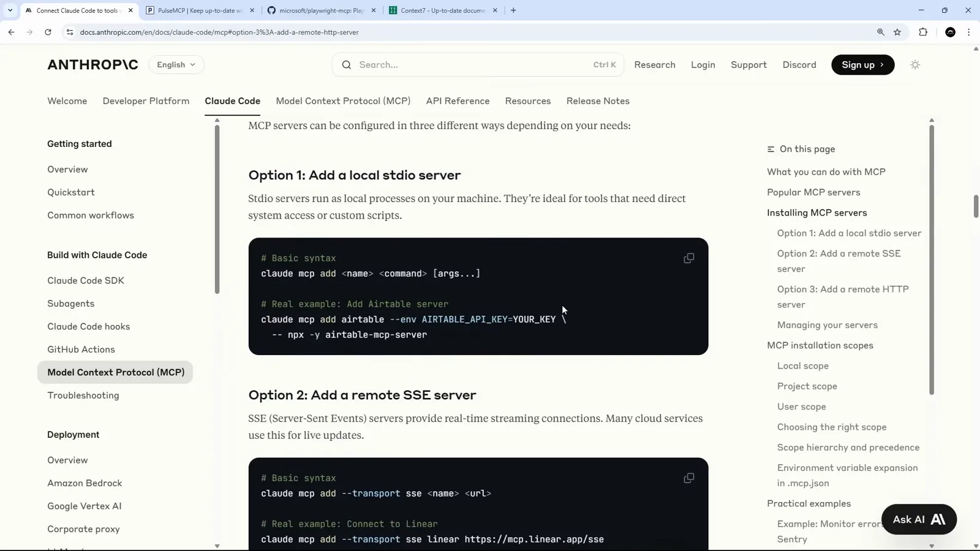Image resolution: width=980 pixels, height=551 pixels.
Task: View site information icon in address bar
Action: pyautogui.click(x=69, y=32)
